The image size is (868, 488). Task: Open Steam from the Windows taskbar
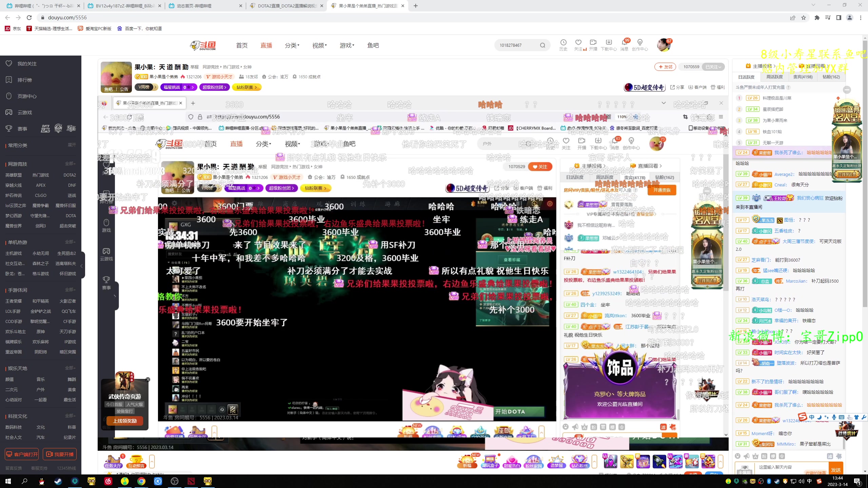pyautogui.click(x=58, y=481)
